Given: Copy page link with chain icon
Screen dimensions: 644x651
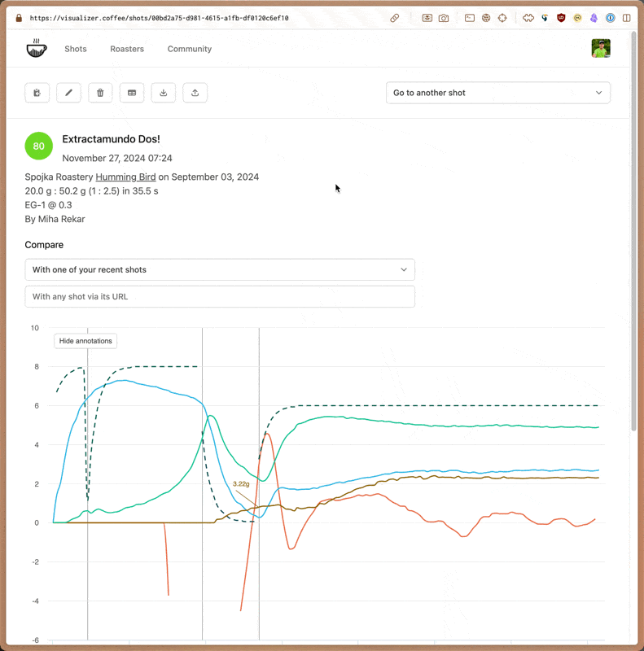Looking at the screenshot, I should (x=395, y=18).
